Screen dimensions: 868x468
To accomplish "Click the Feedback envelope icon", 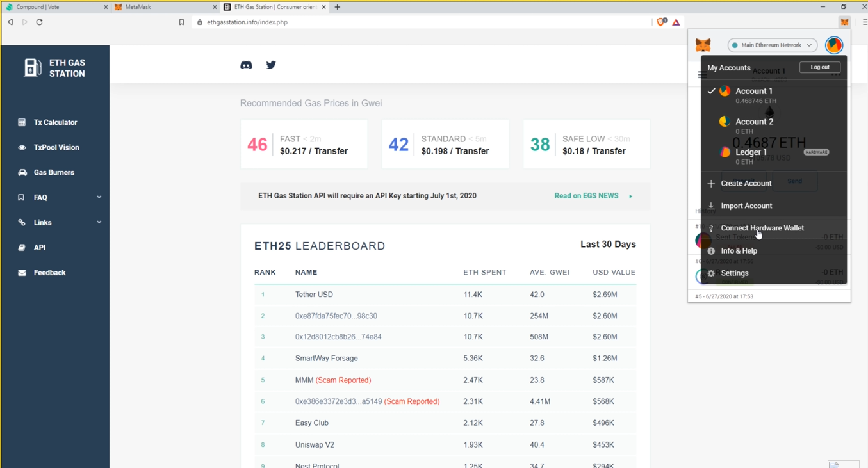I will tap(22, 273).
